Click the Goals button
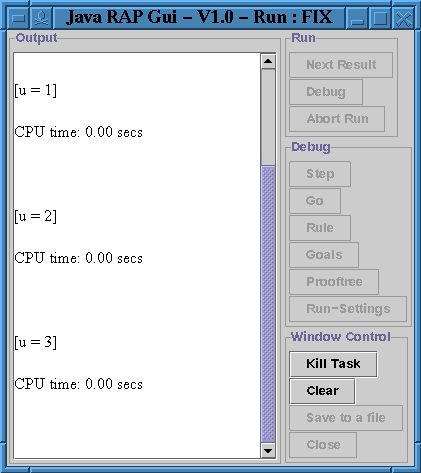 [324, 255]
